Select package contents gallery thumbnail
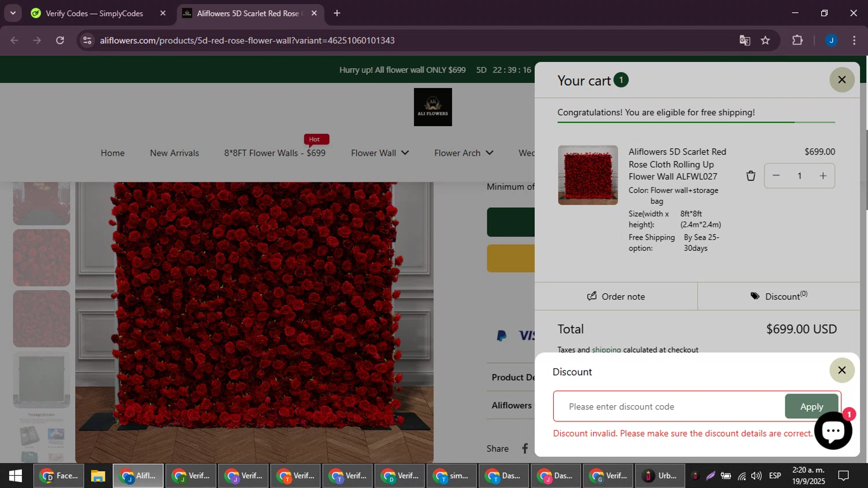Viewport: 868px width, 488px height. 42,437
